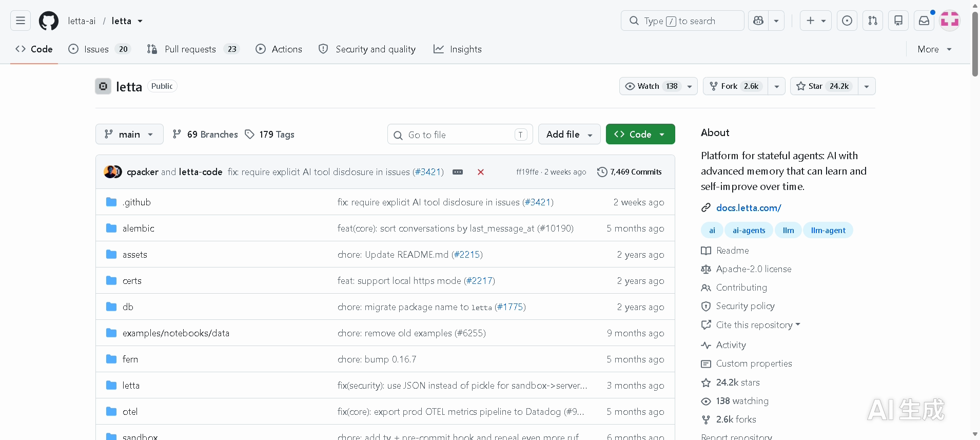Image resolution: width=980 pixels, height=440 pixels.
Task: Star the letta repository
Action: click(824, 86)
